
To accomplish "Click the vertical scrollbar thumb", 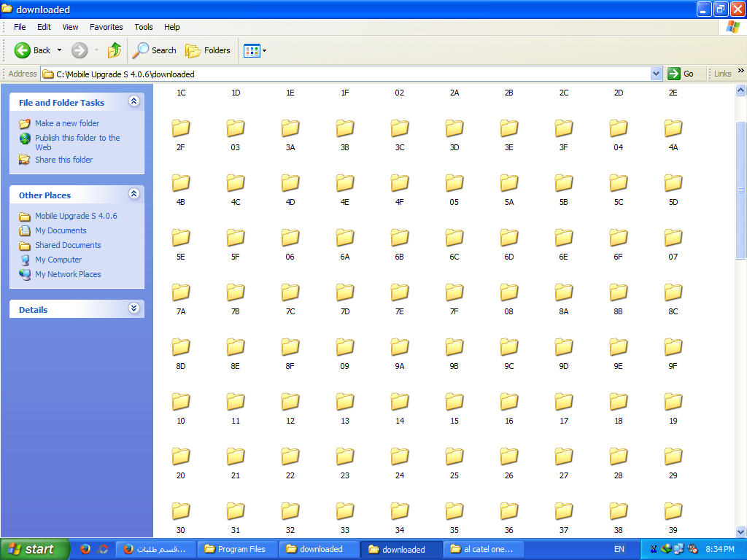I will pos(740,190).
